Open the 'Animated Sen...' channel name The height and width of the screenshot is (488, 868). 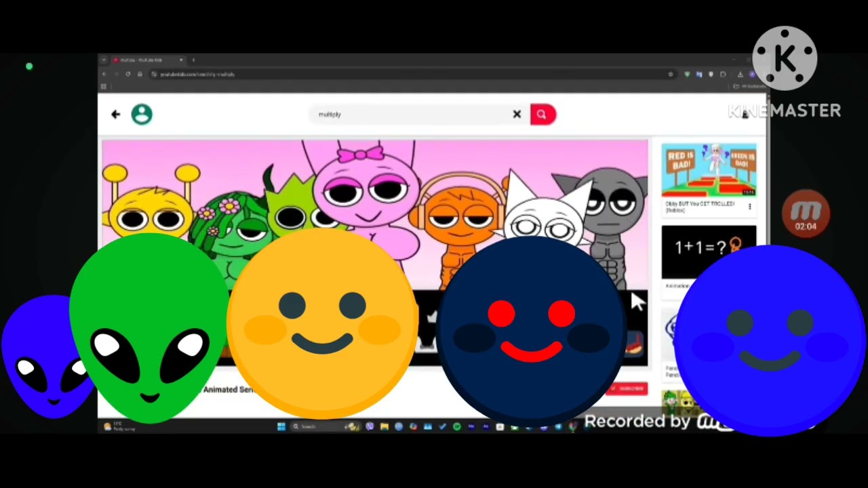click(228, 390)
